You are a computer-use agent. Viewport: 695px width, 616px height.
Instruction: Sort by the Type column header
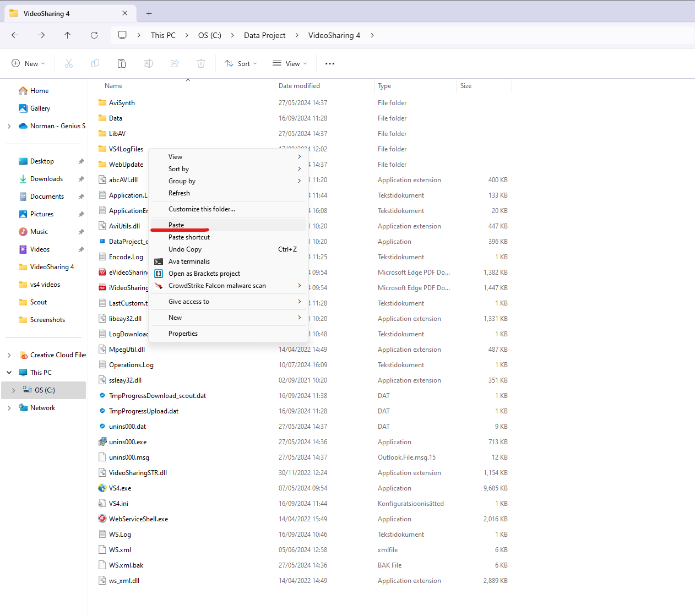pos(415,86)
